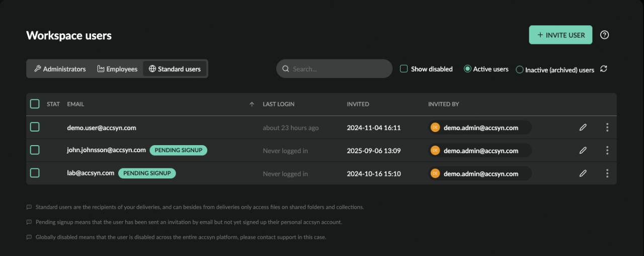Click the Invite User button
This screenshot has height=256, width=644.
click(x=560, y=35)
